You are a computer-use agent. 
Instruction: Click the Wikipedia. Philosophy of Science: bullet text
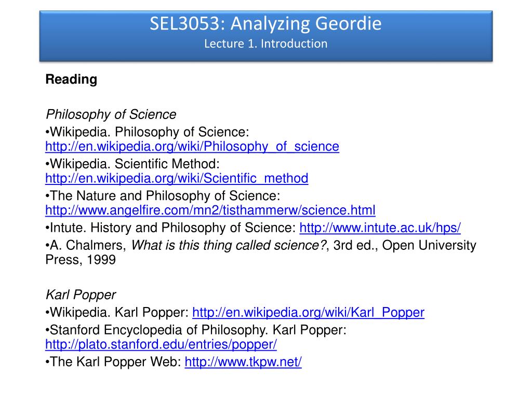pyautogui.click(x=147, y=132)
